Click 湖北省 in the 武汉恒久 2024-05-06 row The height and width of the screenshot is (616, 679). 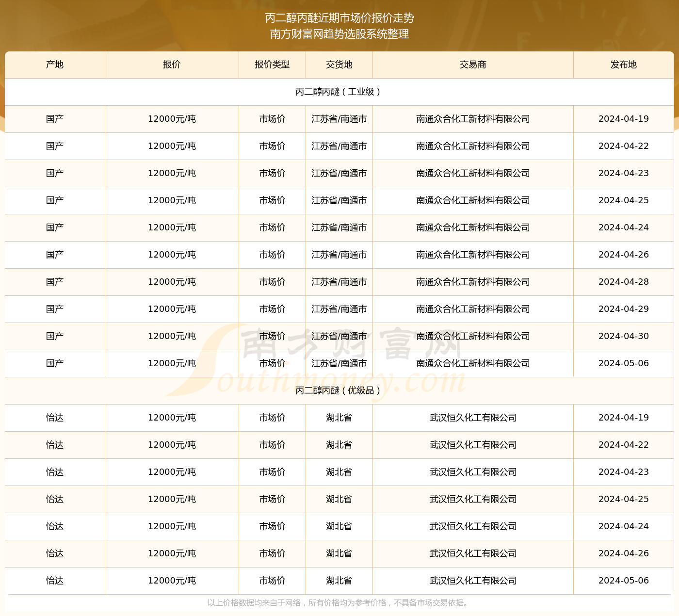(339, 581)
